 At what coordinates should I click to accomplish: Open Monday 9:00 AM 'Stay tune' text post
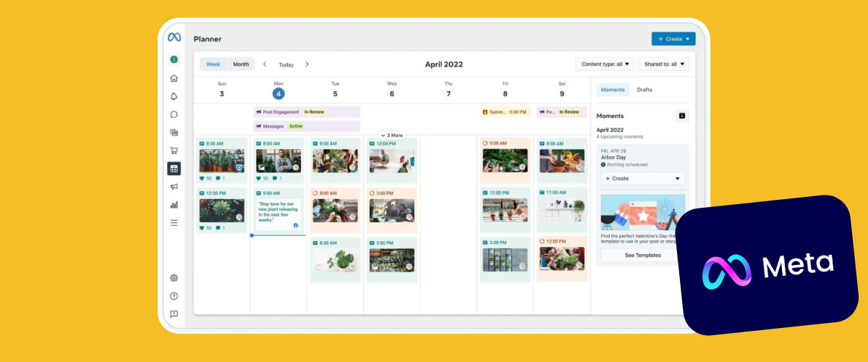click(278, 210)
